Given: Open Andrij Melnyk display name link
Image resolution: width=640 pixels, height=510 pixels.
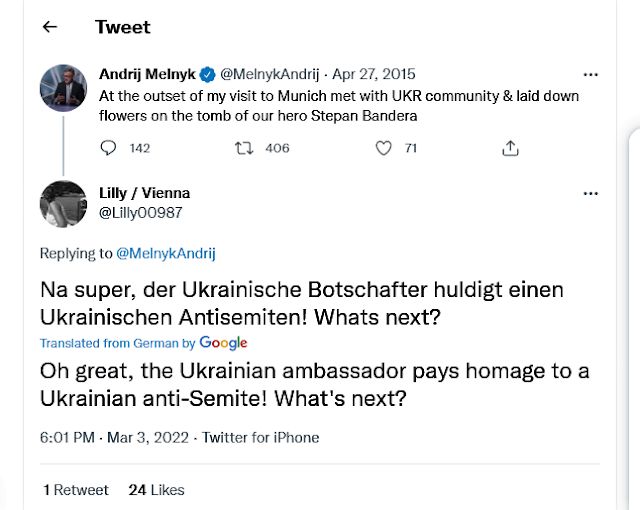Looking at the screenshot, I should [146, 74].
